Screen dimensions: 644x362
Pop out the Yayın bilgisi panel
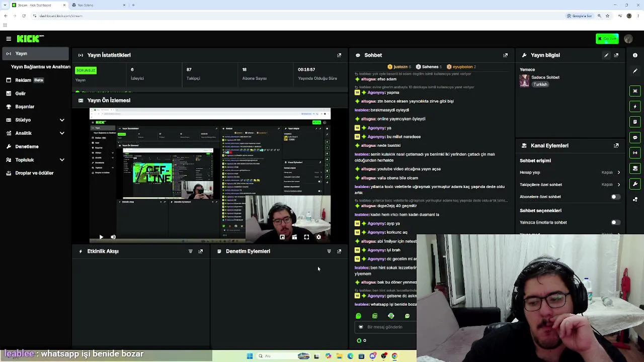click(x=616, y=55)
